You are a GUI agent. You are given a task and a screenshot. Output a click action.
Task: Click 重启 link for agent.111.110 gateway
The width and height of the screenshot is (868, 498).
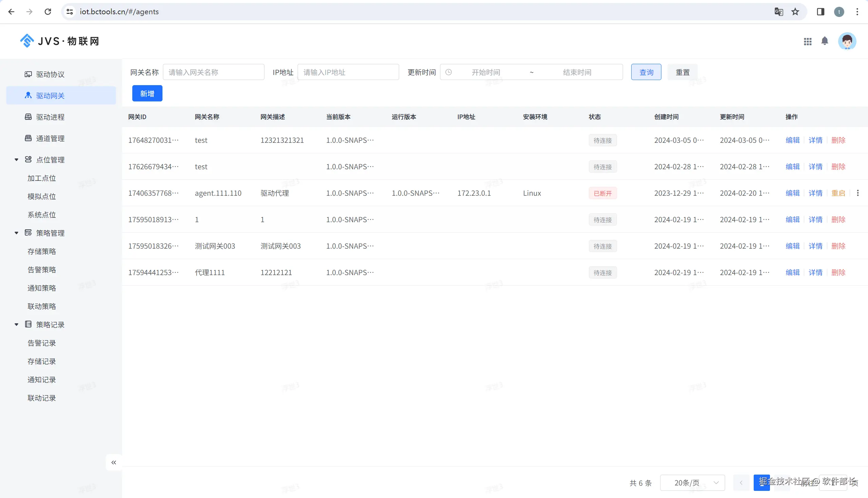pyautogui.click(x=838, y=193)
